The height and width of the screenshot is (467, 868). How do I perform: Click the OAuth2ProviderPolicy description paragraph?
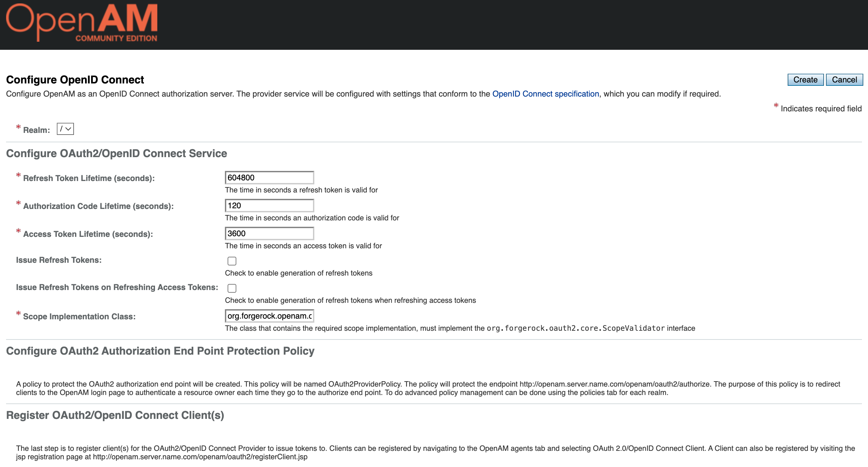pos(428,388)
